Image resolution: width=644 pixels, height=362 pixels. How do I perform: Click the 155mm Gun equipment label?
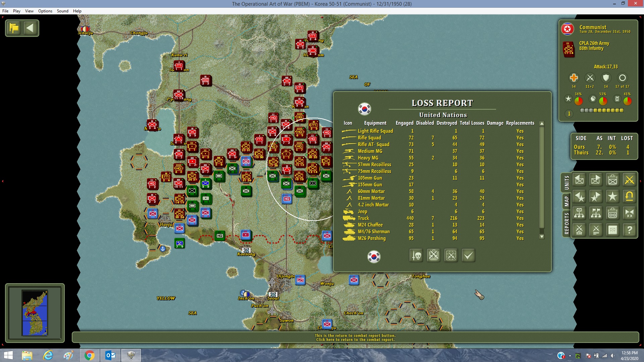(370, 185)
